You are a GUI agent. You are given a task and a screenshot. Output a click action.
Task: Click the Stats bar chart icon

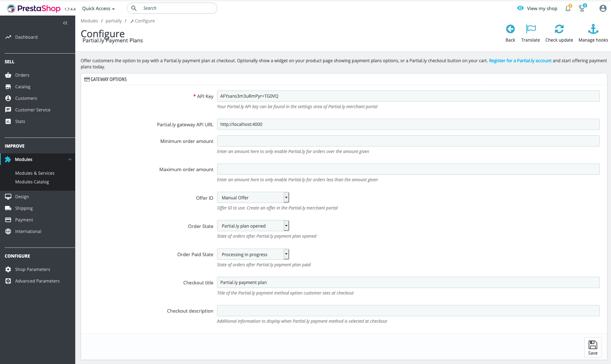click(x=8, y=122)
